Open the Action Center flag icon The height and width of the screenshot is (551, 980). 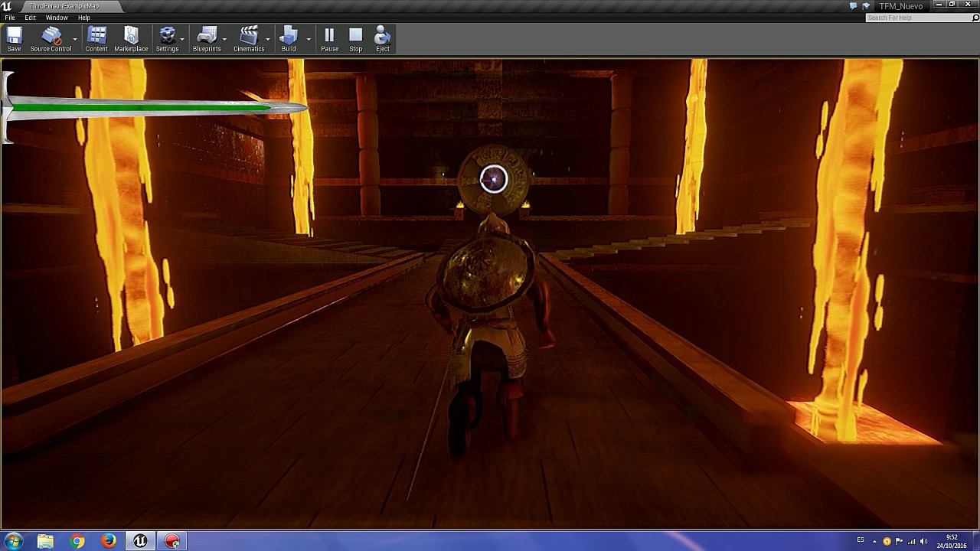[x=899, y=541]
